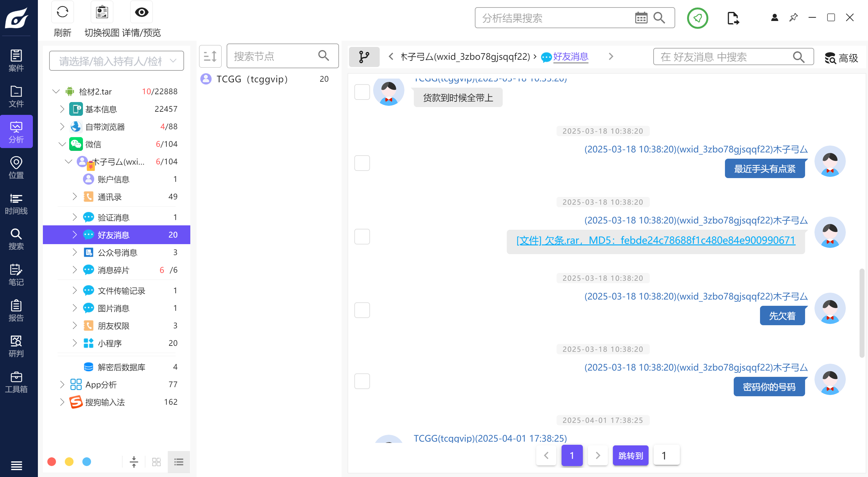Viewport: 868px width, 477px height.
Task: Expand the 通讯录 tree node
Action: coord(74,196)
